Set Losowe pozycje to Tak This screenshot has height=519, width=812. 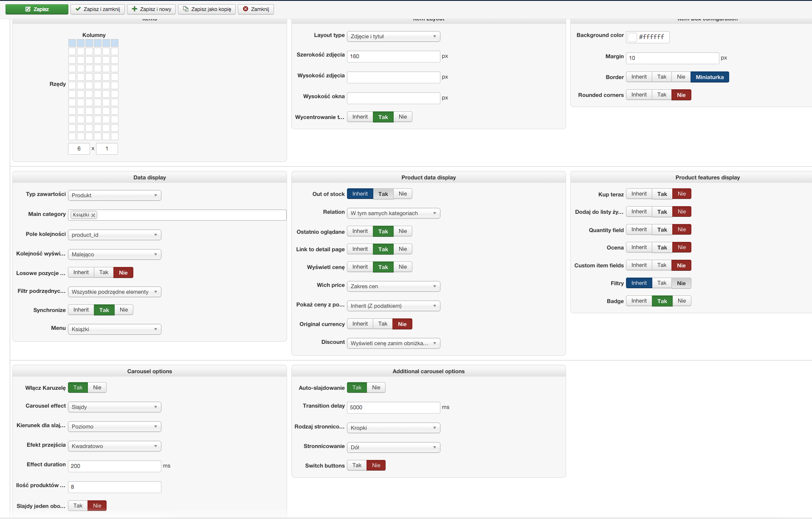pos(104,272)
